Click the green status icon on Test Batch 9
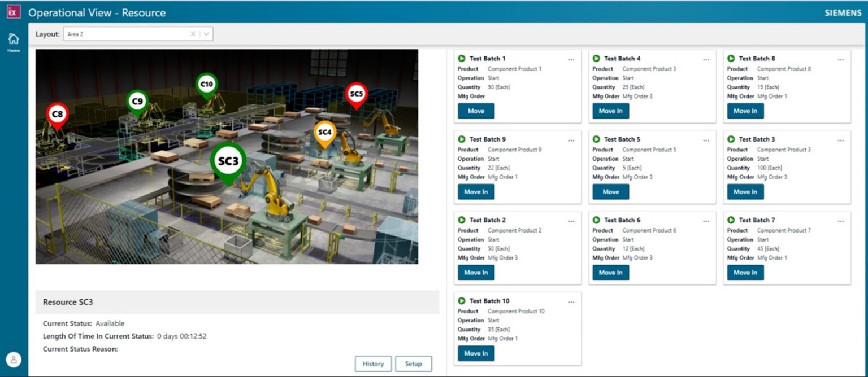The width and height of the screenshot is (868, 377). (461, 139)
